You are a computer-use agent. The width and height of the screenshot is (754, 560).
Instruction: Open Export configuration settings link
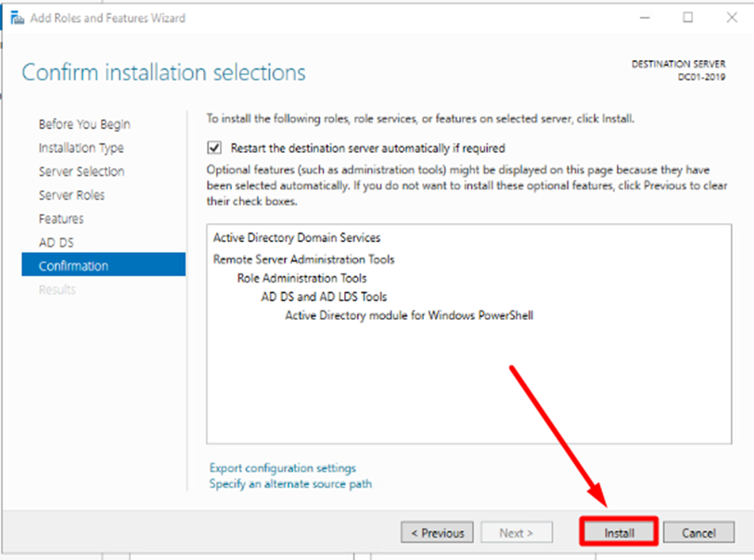pos(282,468)
